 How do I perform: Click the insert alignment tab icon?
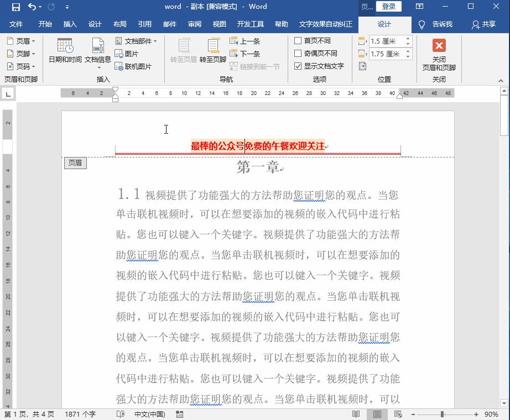pyautogui.click(x=362, y=65)
